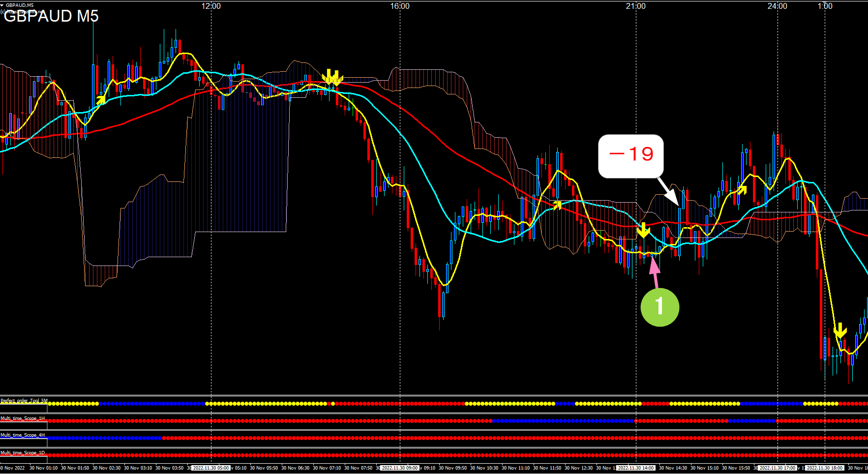The height and width of the screenshot is (474, 868).
Task: Click the 1:00 time label at top
Action: point(825,6)
